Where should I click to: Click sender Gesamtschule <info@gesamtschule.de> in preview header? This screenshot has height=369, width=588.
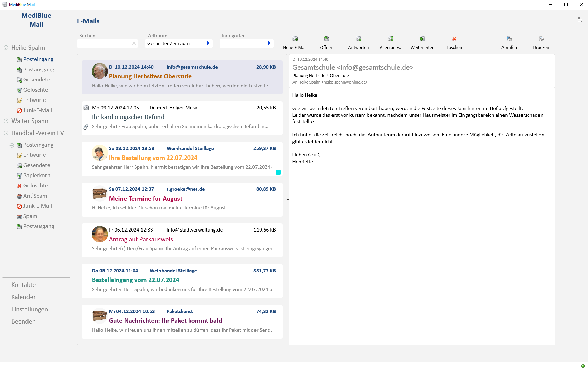[x=353, y=67]
